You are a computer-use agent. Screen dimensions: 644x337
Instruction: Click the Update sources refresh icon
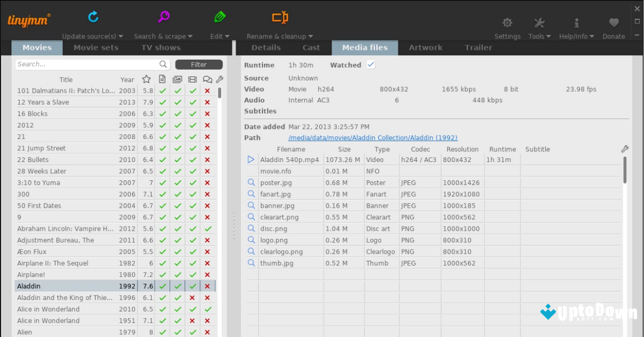point(92,16)
